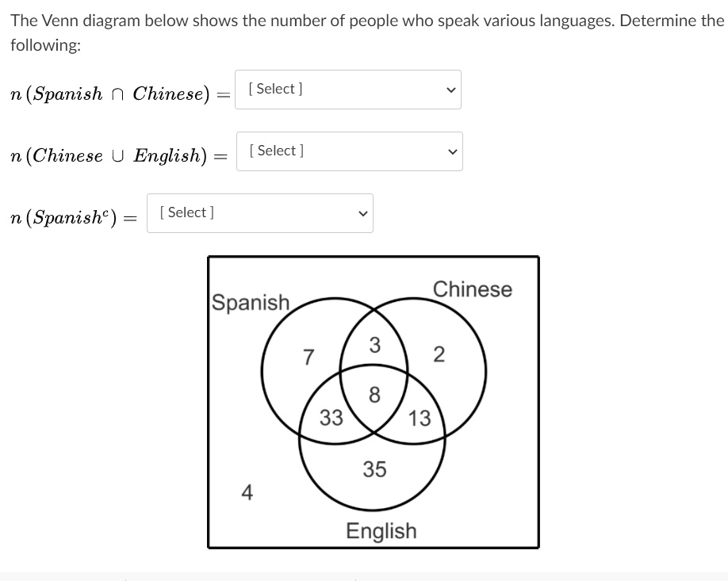This screenshot has width=728, height=581.
Task: Open the n(Spanish ∩ Chinese) dropdown
Action: point(347,89)
